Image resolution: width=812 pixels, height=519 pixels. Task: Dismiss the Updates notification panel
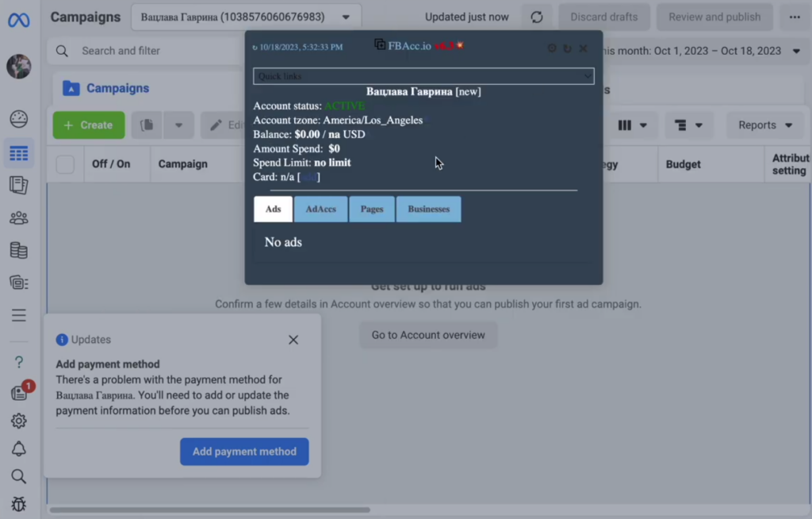coord(293,340)
